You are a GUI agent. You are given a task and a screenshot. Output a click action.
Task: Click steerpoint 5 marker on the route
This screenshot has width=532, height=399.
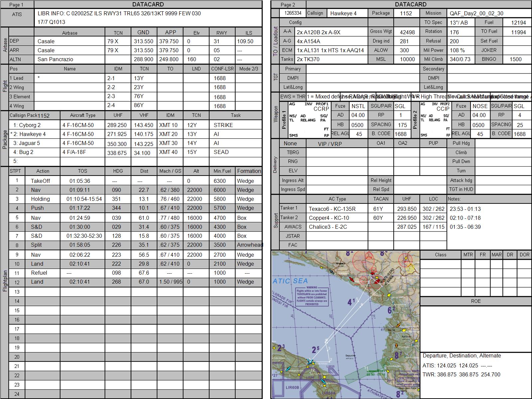point(358,301)
